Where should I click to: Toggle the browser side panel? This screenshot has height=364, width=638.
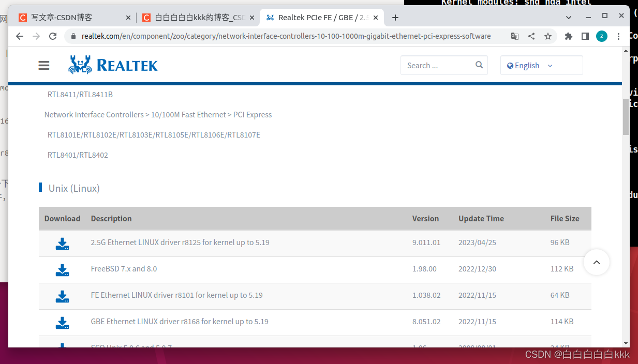coord(585,36)
